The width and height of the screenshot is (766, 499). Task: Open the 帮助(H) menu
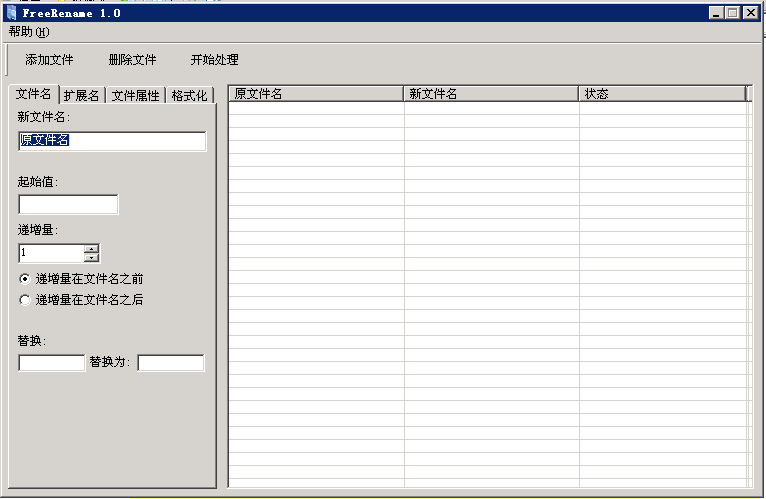tap(29, 32)
